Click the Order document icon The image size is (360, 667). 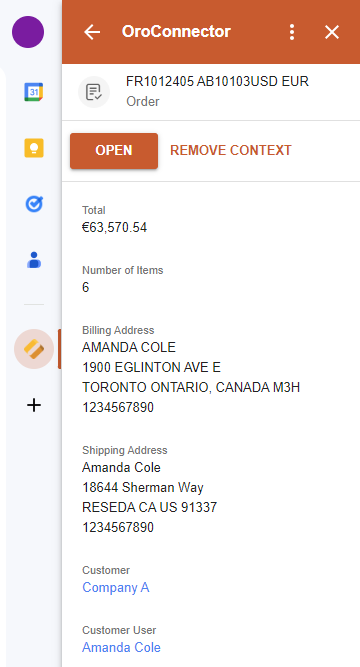click(x=94, y=92)
